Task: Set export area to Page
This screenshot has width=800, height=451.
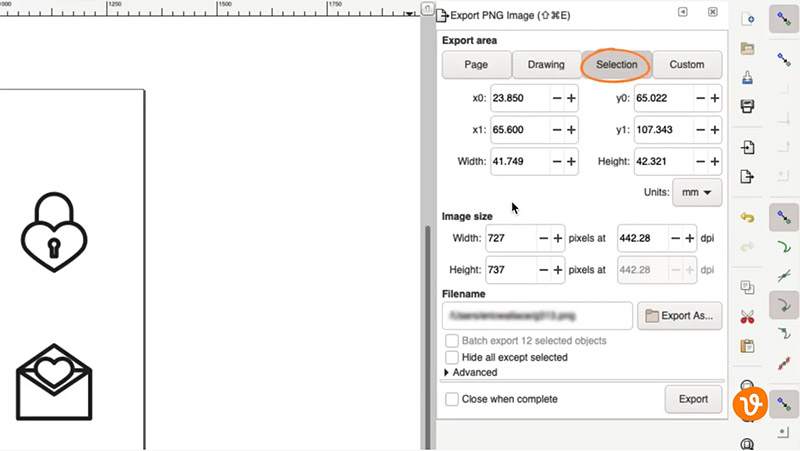Action: (477, 65)
